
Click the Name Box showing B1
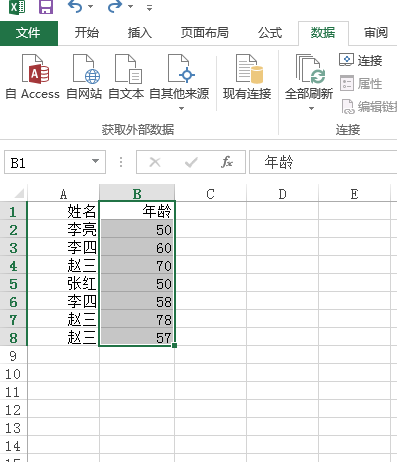(x=47, y=162)
